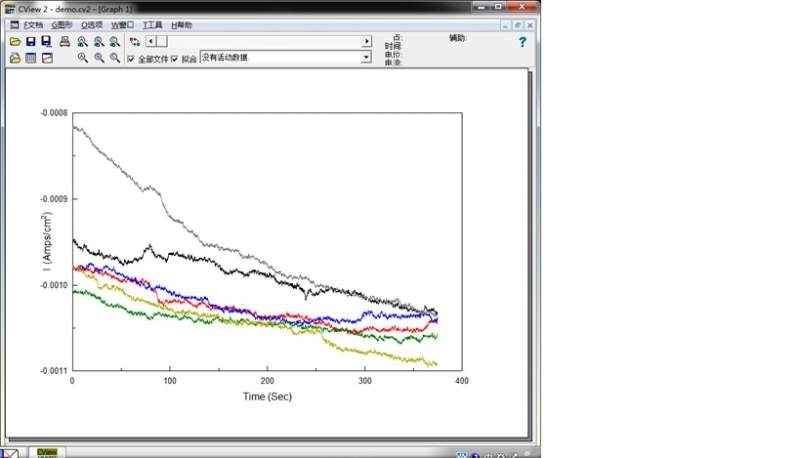The width and height of the screenshot is (800, 458).
Task: Open the H帮助 menu
Action: pyautogui.click(x=181, y=25)
